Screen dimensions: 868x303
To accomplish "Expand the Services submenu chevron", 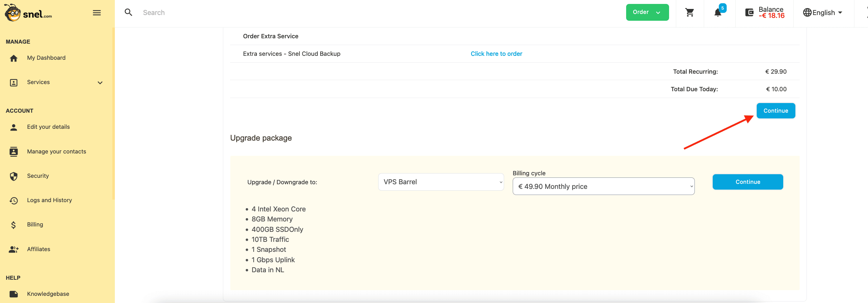I will pos(100,83).
